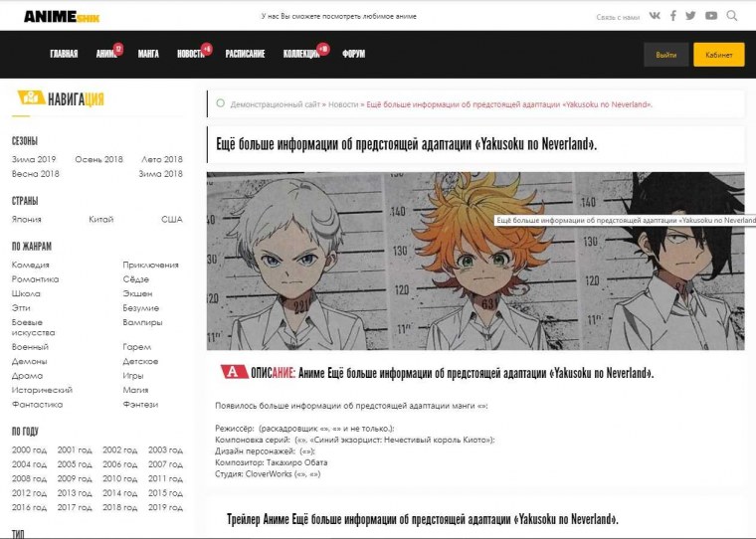756x539 pixels.
Task: Open the АНИМЕ menu item
Action: tap(106, 54)
